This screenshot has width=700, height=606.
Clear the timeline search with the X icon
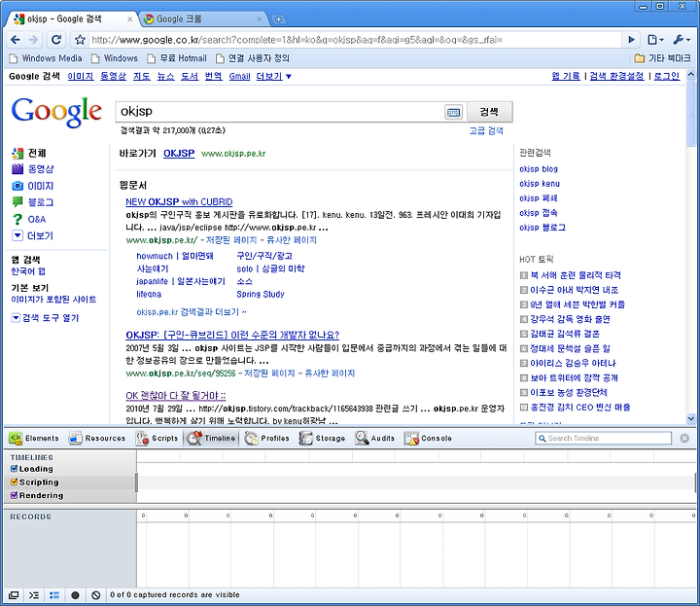[x=684, y=438]
